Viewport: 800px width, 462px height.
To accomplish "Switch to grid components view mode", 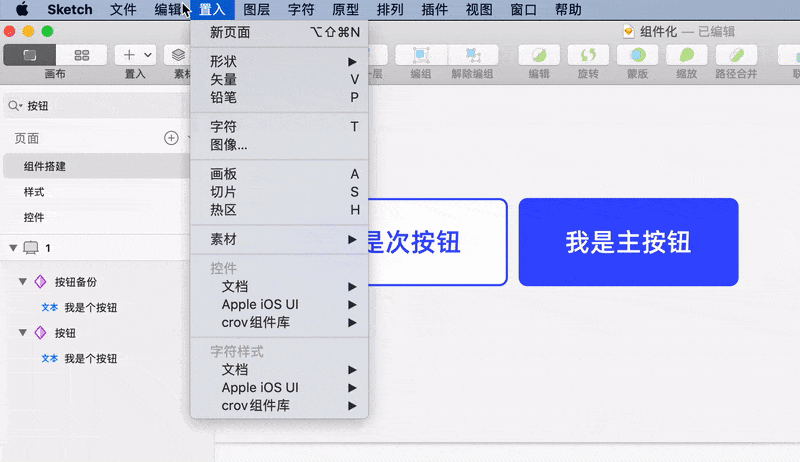I will pos(82,55).
